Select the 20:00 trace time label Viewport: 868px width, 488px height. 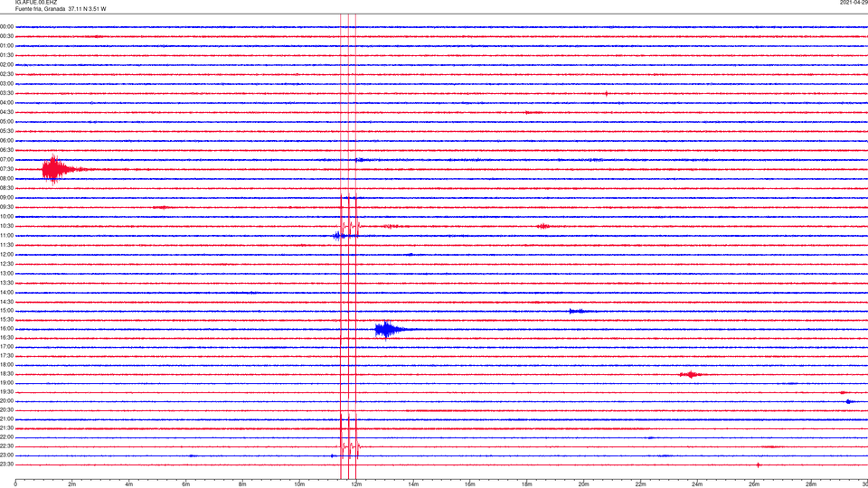pos(6,401)
